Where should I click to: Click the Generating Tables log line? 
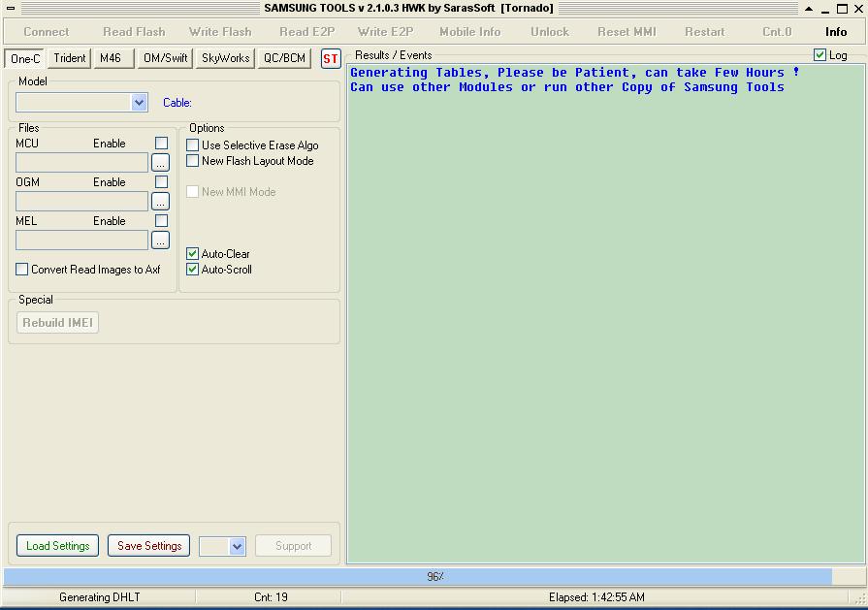tap(574, 73)
